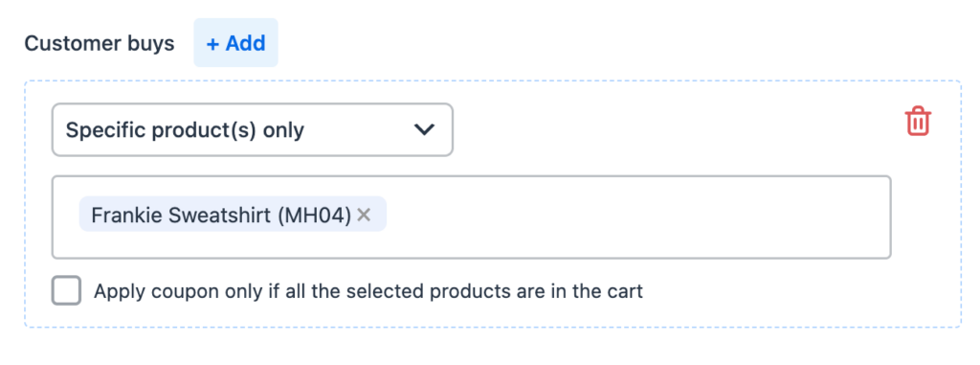Open the 'Specific product(s) only' dropdown
Screen dimensions: 980x365
[x=253, y=129]
